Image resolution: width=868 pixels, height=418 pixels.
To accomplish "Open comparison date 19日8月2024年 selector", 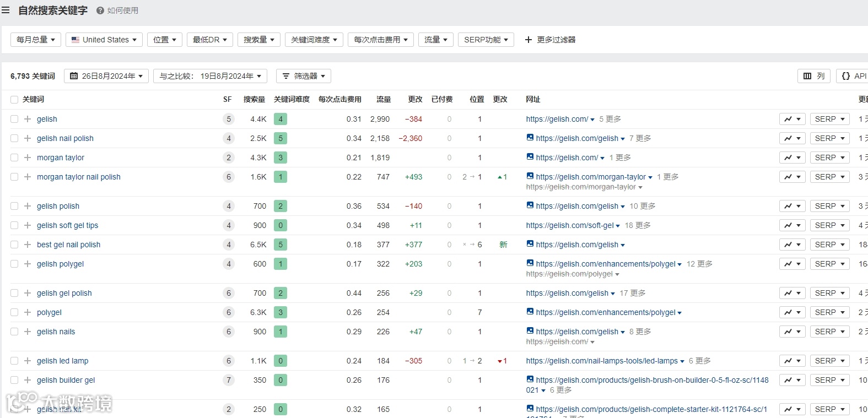I will tap(211, 76).
